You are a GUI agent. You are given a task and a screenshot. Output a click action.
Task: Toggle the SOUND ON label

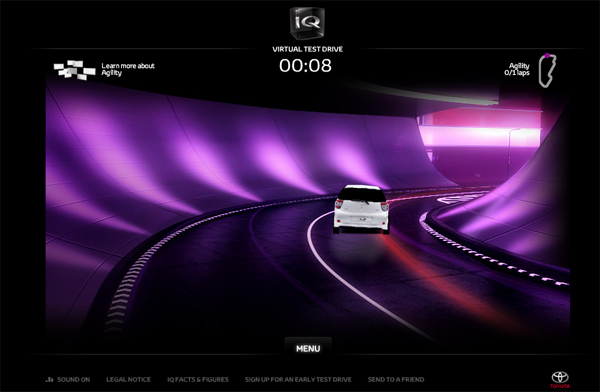click(x=73, y=379)
